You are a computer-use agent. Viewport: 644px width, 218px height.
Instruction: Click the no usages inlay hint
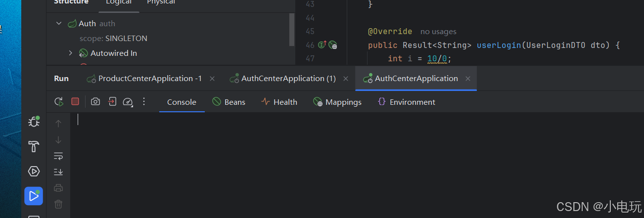(438, 32)
